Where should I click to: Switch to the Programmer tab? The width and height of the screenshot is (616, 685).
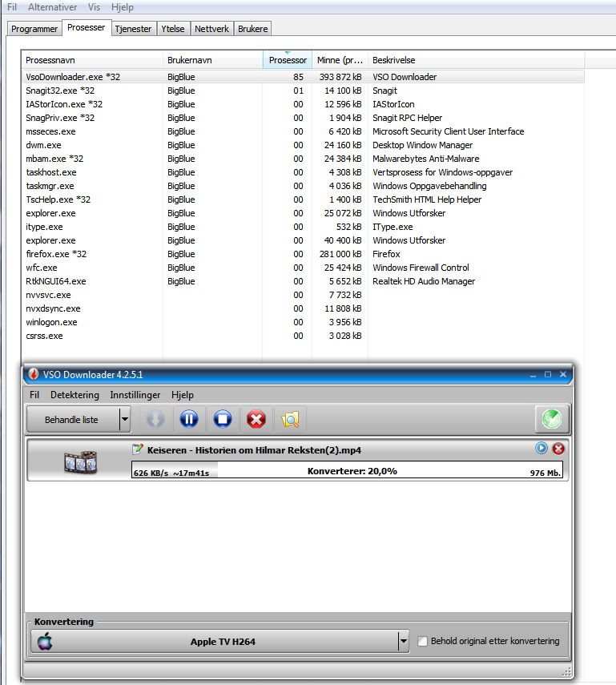(x=34, y=29)
